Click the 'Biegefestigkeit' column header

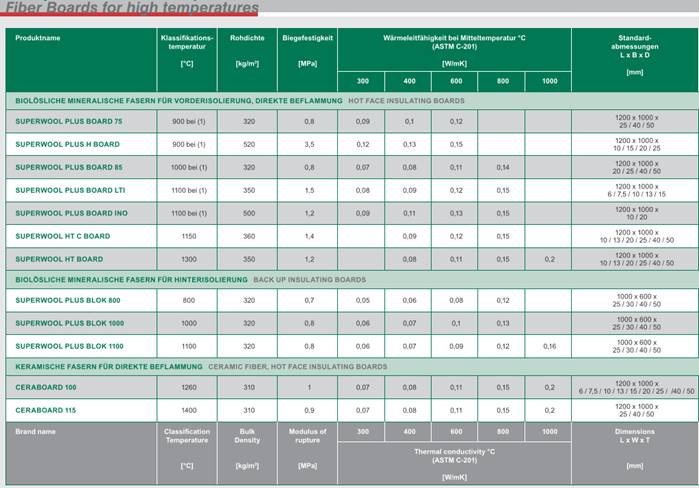(307, 38)
